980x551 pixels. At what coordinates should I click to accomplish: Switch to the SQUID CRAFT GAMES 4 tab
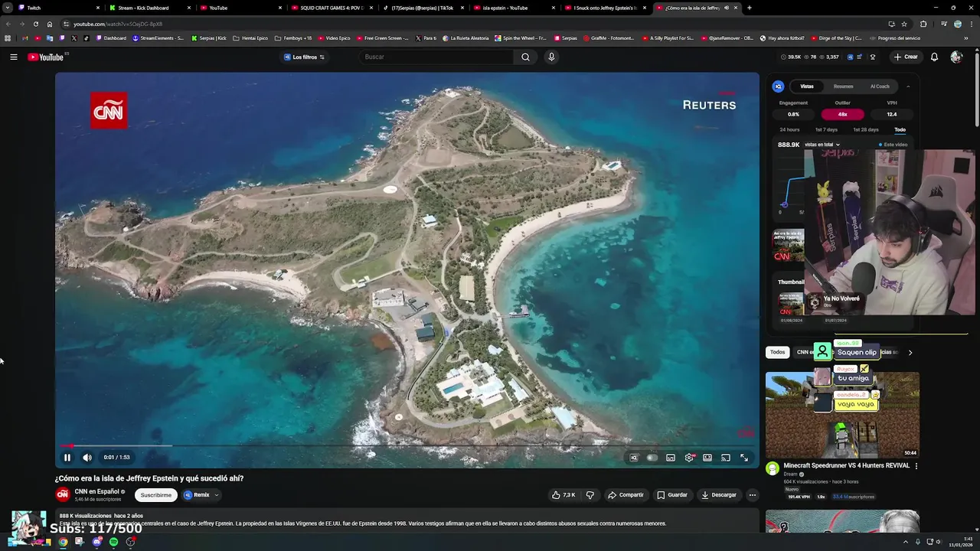pos(331,8)
